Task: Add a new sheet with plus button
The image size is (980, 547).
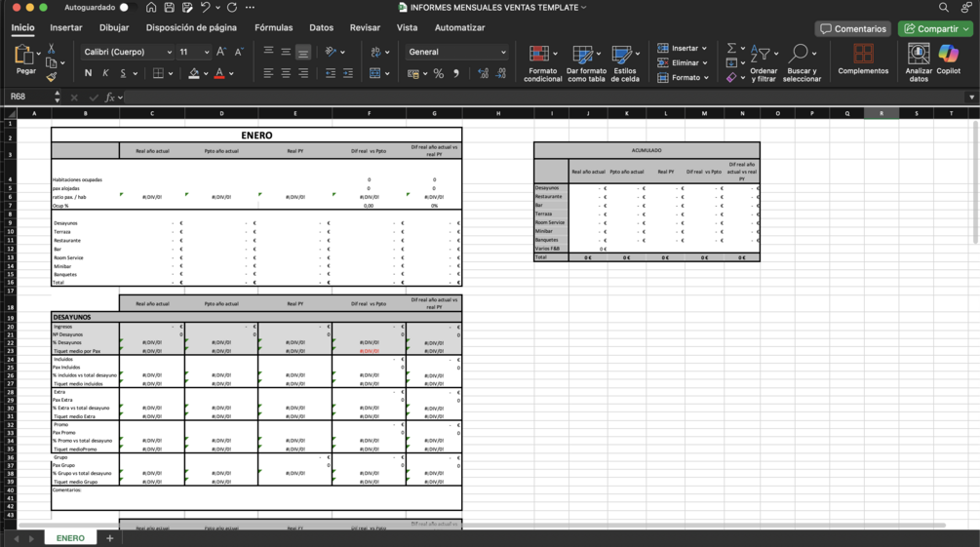Action: 109,538
